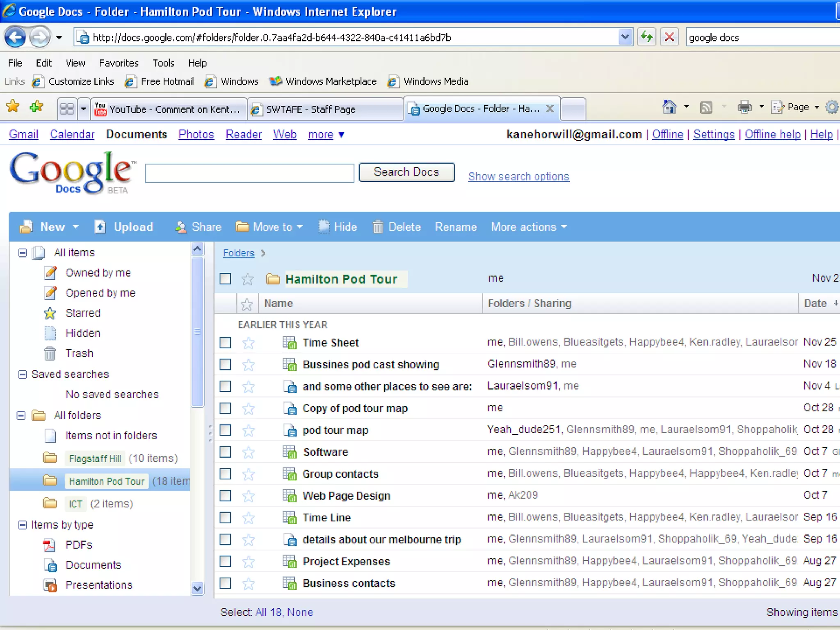840x630 pixels.
Task: Click the star column header icon
Action: 247,304
